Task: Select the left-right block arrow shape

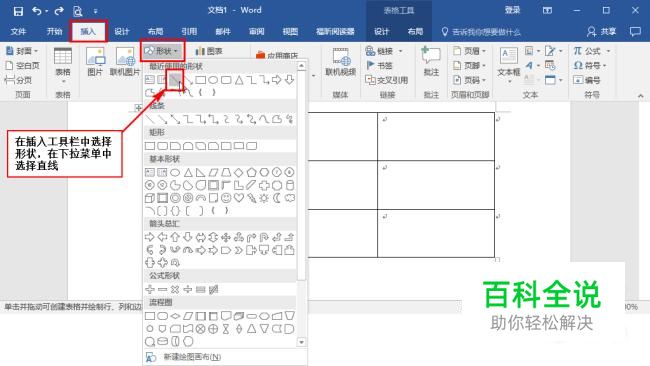Action: coord(201,237)
